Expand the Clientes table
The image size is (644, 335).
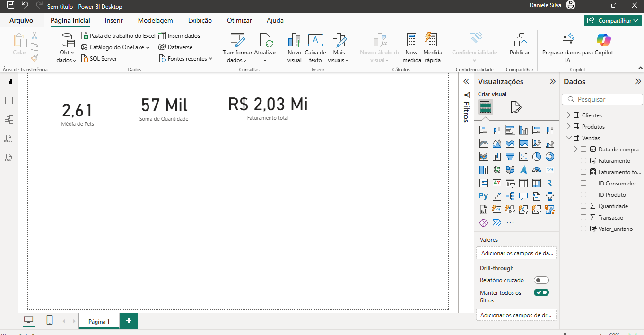click(568, 115)
